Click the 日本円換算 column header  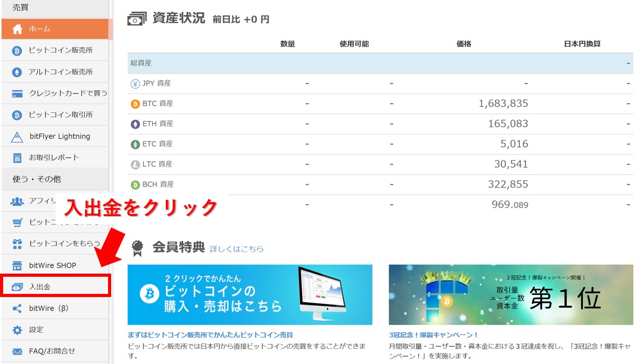click(x=582, y=44)
